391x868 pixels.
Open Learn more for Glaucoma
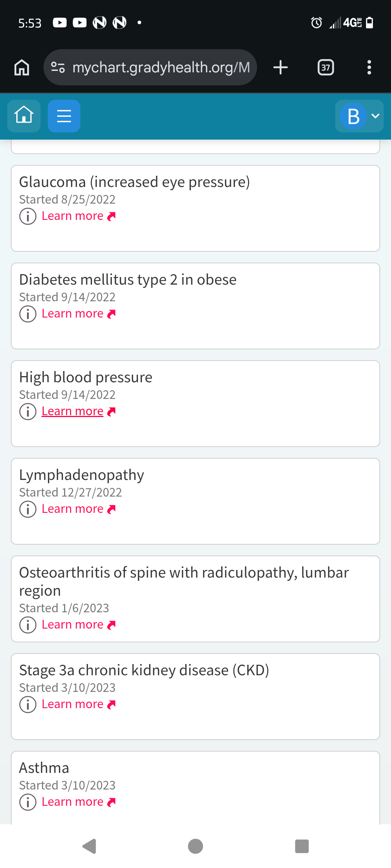coord(79,216)
